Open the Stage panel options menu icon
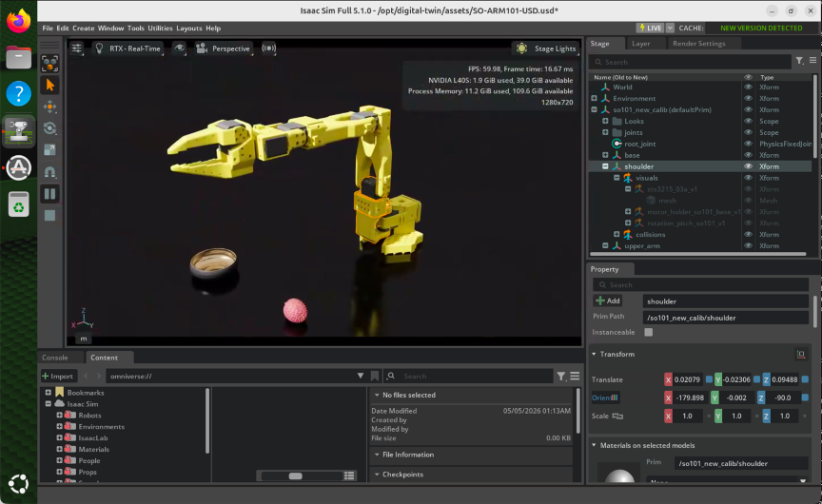Screen dimensions: 822x504 [812, 61]
